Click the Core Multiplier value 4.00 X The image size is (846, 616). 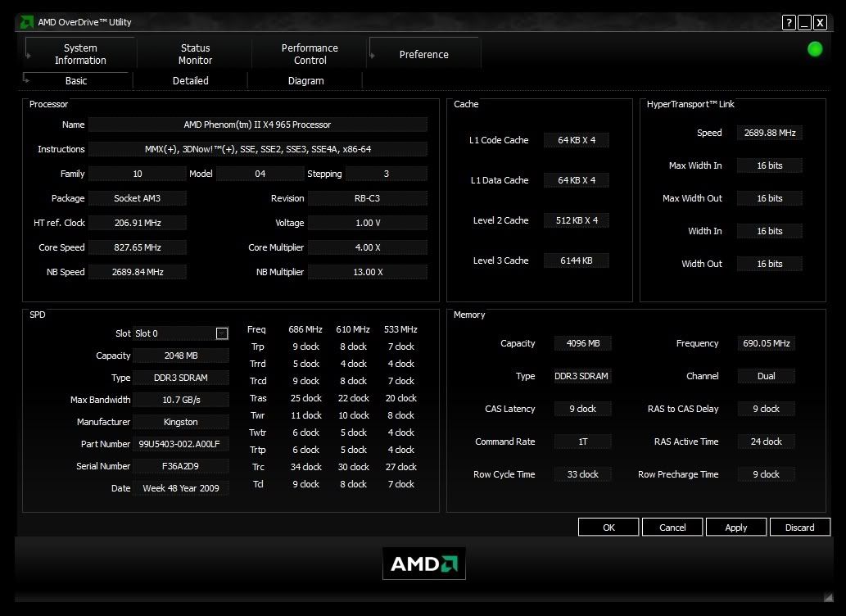367,247
